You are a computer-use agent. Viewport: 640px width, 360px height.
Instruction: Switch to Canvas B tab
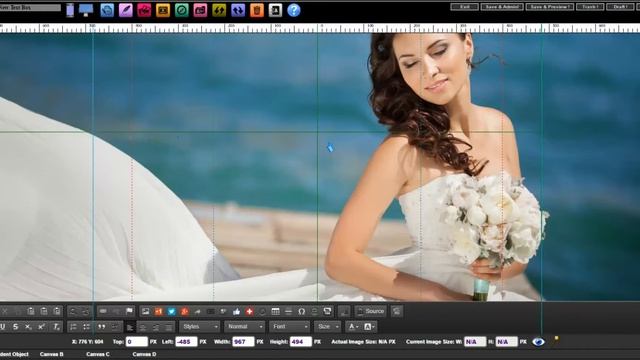[51, 354]
